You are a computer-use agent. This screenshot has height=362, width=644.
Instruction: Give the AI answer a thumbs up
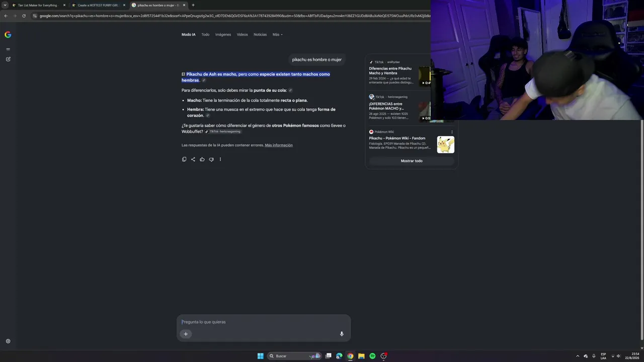coord(202,159)
